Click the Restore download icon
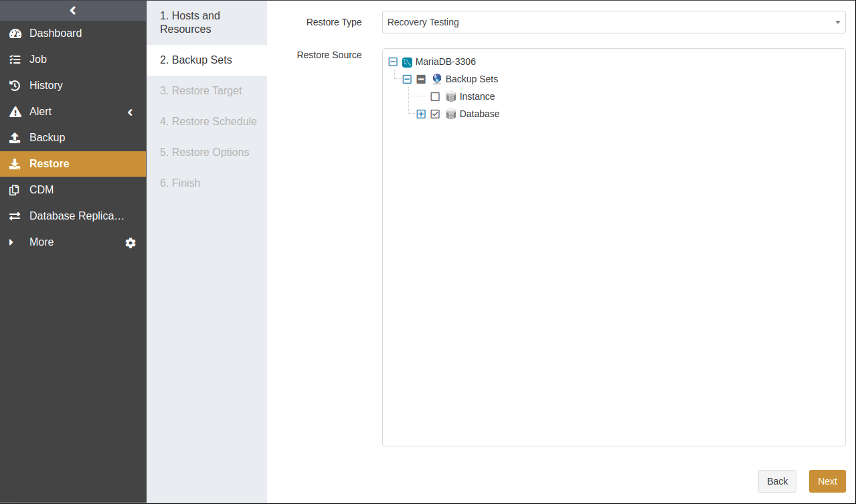The image size is (856, 504). coord(15,164)
